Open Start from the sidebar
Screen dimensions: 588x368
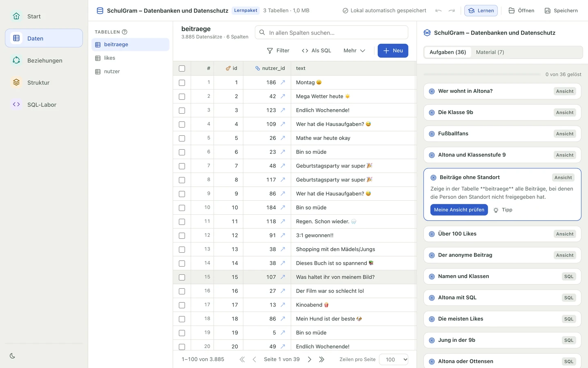tap(44, 16)
